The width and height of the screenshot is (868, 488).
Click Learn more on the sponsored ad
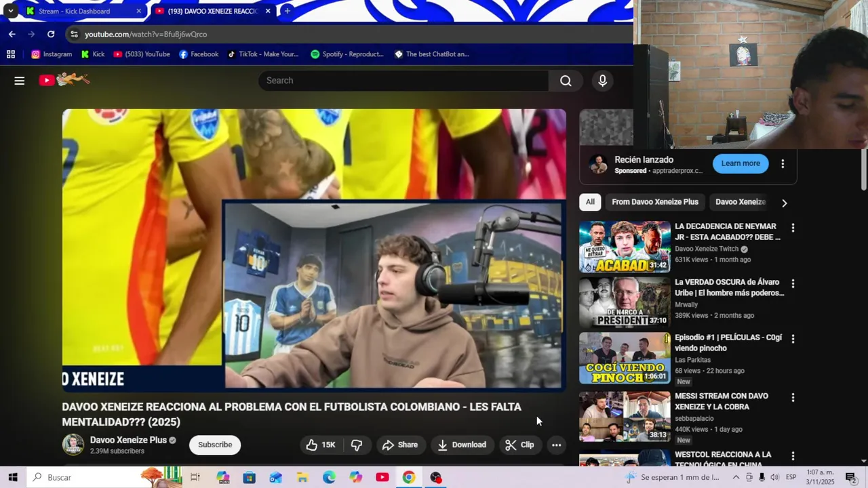(x=741, y=163)
